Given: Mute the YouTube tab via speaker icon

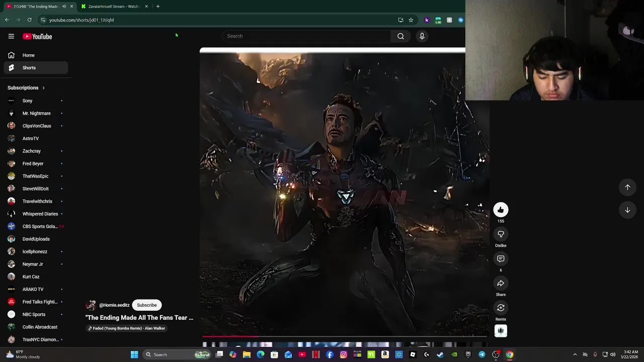Looking at the screenshot, I should 64,7.
